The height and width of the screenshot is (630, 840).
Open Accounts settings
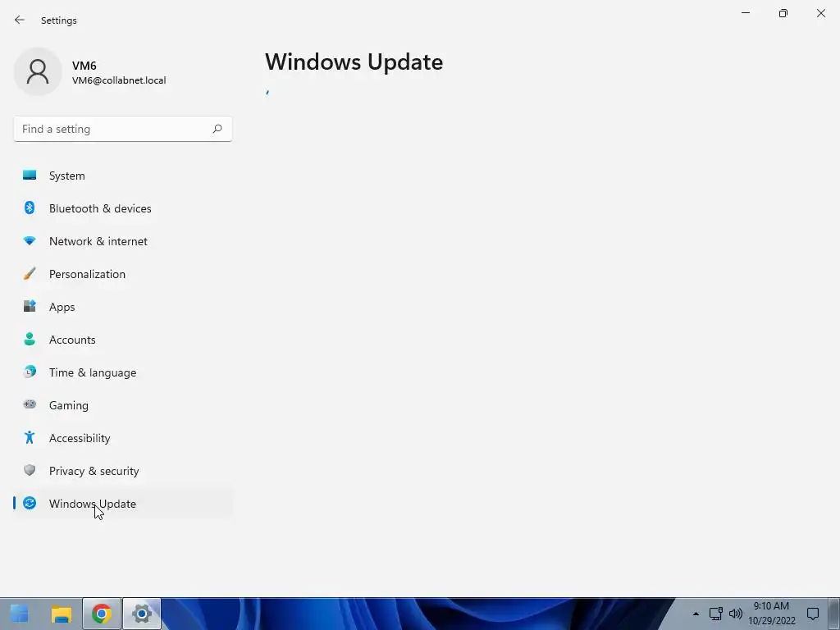tap(123, 340)
